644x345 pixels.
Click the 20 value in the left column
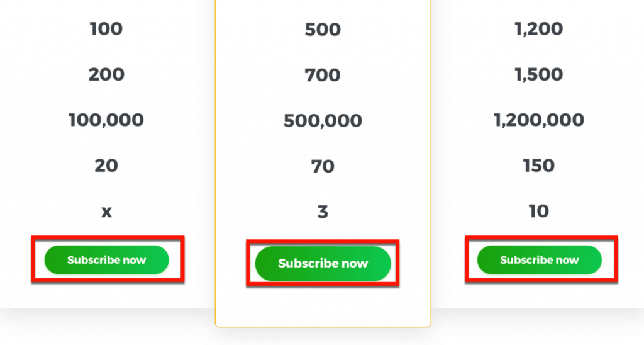click(106, 166)
